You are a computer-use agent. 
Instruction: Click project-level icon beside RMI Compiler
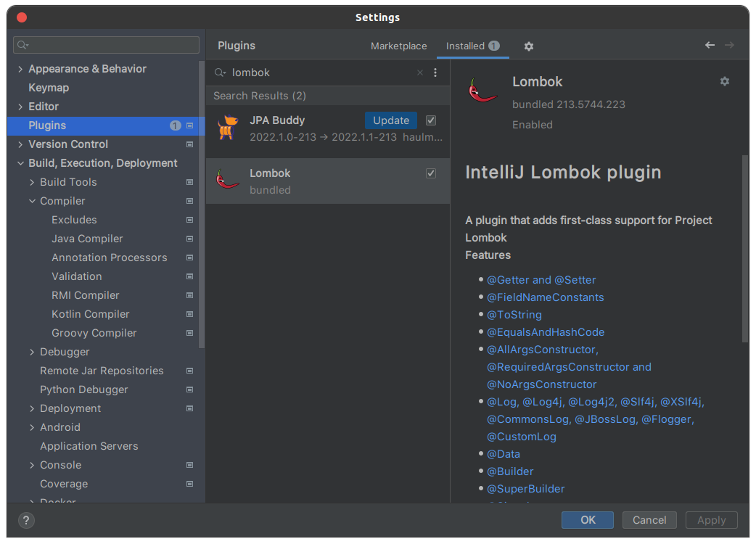pos(189,295)
